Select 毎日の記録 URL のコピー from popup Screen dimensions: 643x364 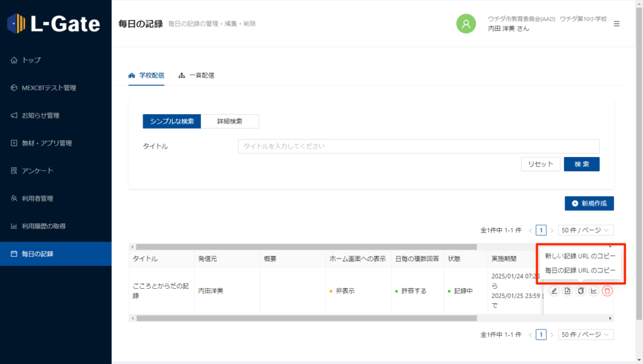click(x=580, y=270)
